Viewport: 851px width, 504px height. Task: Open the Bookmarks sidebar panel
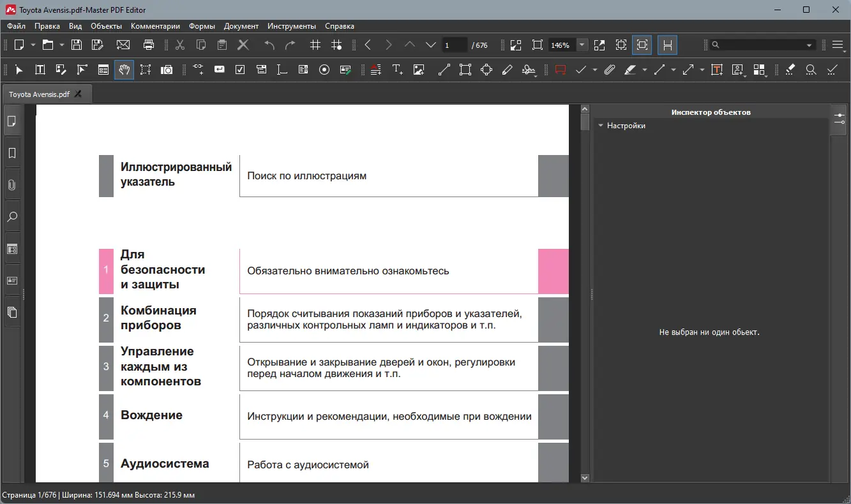(x=11, y=152)
